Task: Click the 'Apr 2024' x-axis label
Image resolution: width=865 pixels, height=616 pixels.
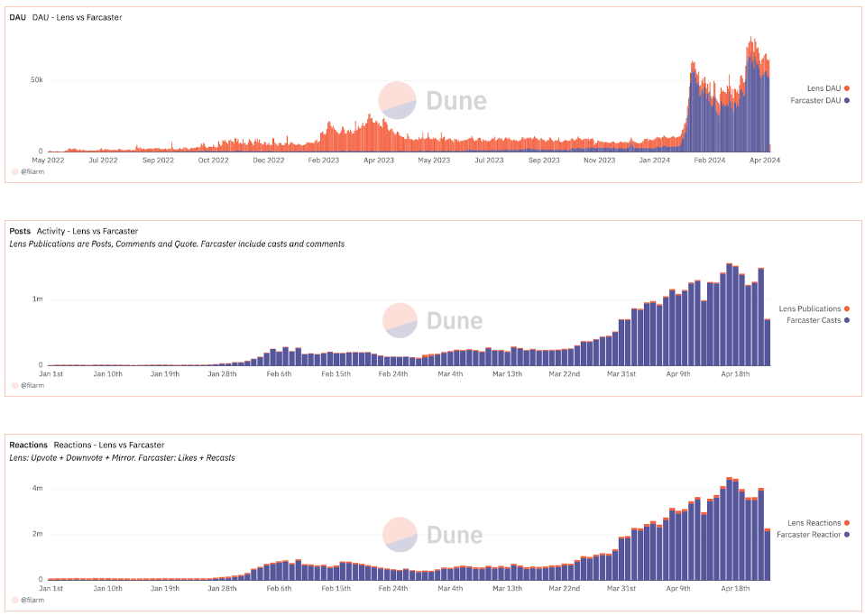Action: click(x=765, y=160)
